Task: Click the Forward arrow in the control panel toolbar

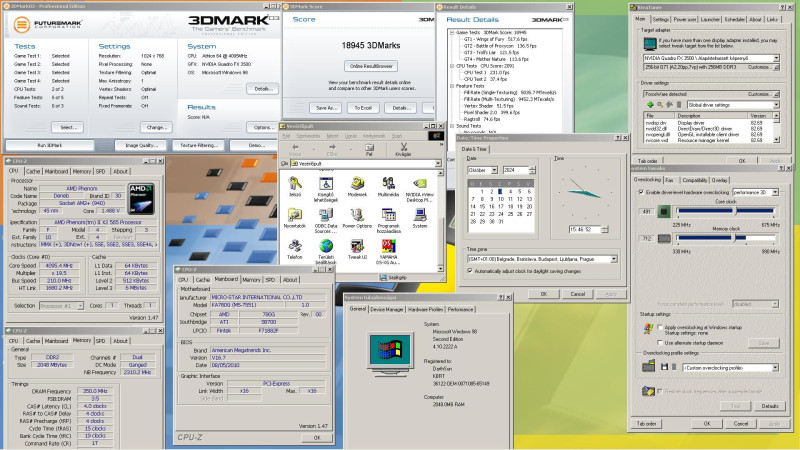Action: click(332, 149)
